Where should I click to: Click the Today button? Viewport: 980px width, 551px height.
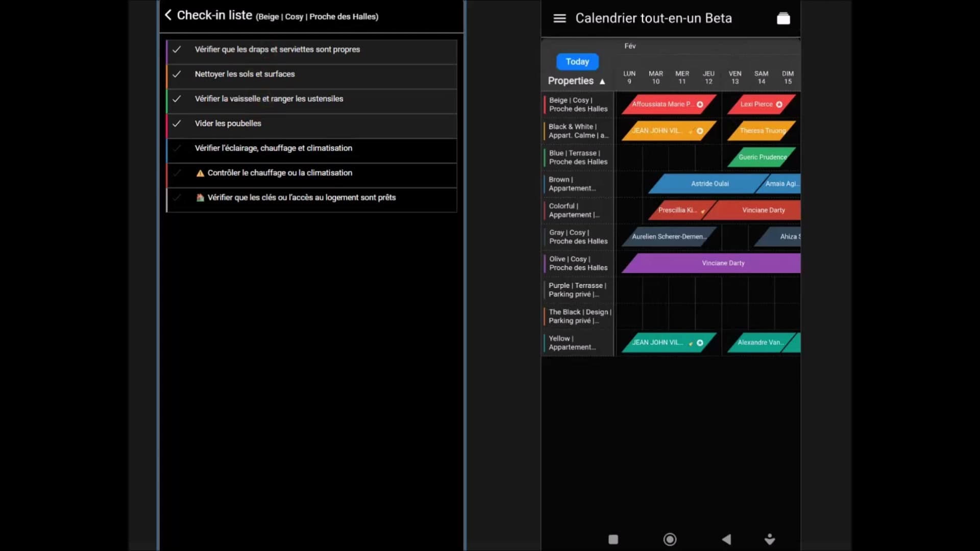[x=577, y=62]
